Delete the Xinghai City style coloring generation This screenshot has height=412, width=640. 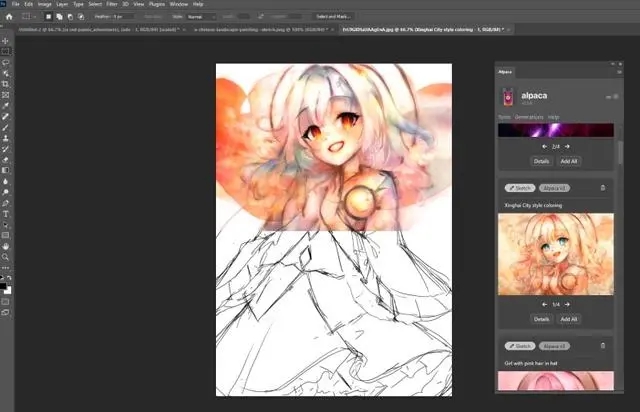pyautogui.click(x=603, y=188)
